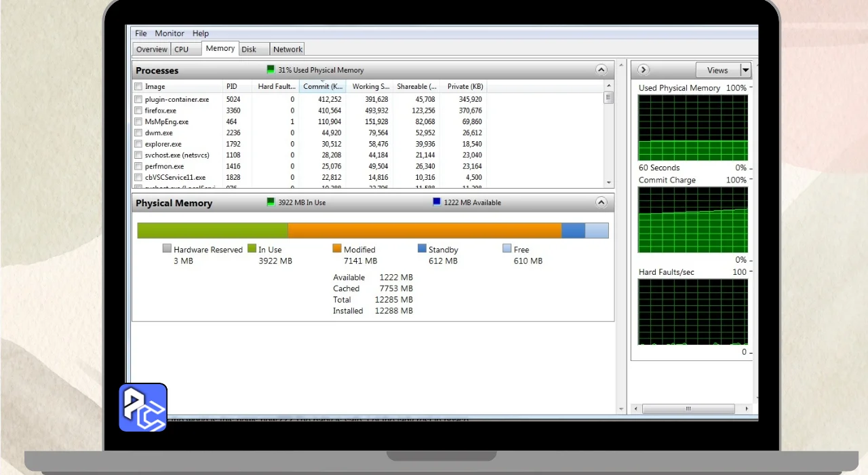Open the Views dropdown arrow
Screen dimensions: 868x475
tap(745, 70)
